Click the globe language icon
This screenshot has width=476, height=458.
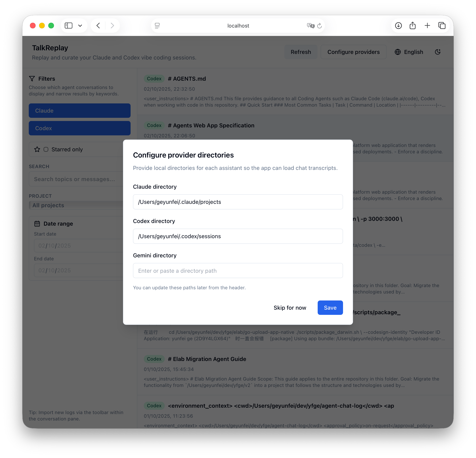pyautogui.click(x=398, y=52)
